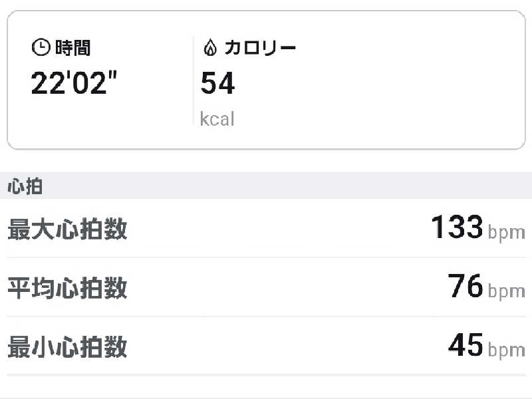Image resolution: width=532 pixels, height=399 pixels.
Task: Tap the 76 average heart rate value
Action: coord(465,286)
